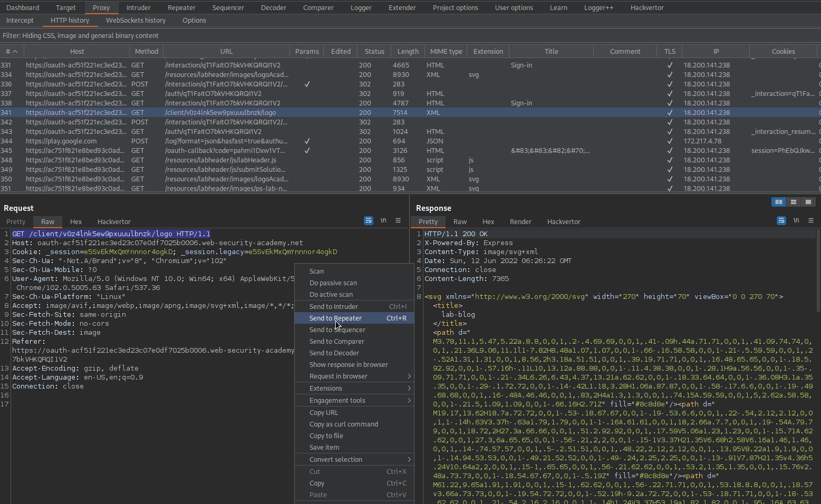Select combined tabbed layout view icon
Viewport: 821px width, 504px height.
(x=808, y=202)
